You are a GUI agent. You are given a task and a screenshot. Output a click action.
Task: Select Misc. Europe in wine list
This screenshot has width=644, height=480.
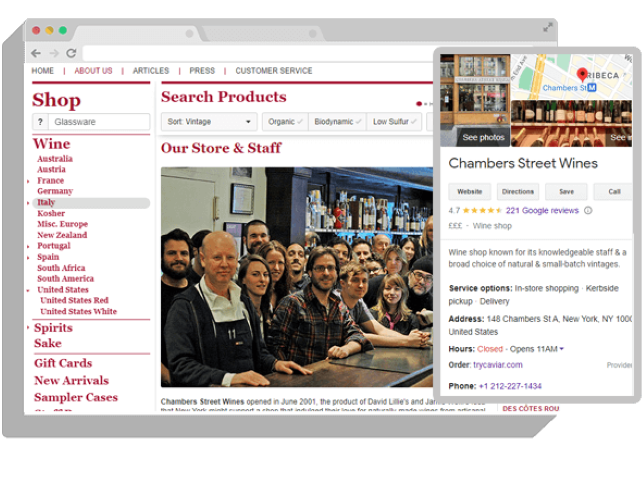pos(62,224)
